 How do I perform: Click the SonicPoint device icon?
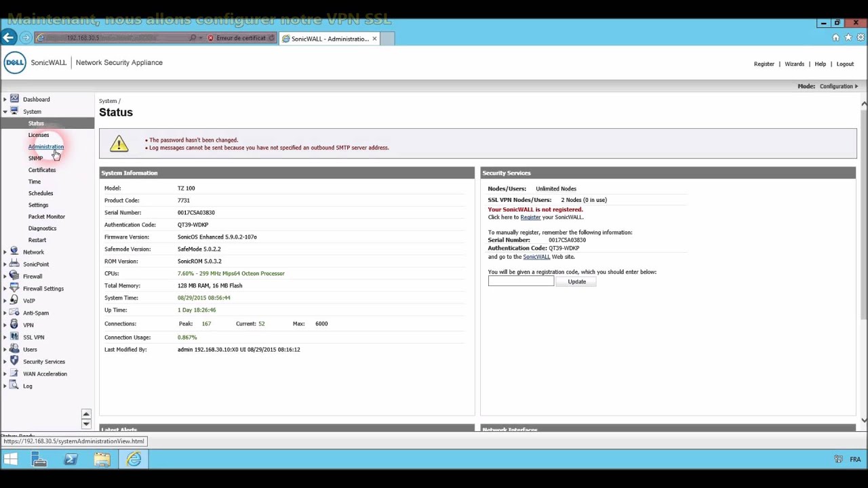(x=14, y=264)
